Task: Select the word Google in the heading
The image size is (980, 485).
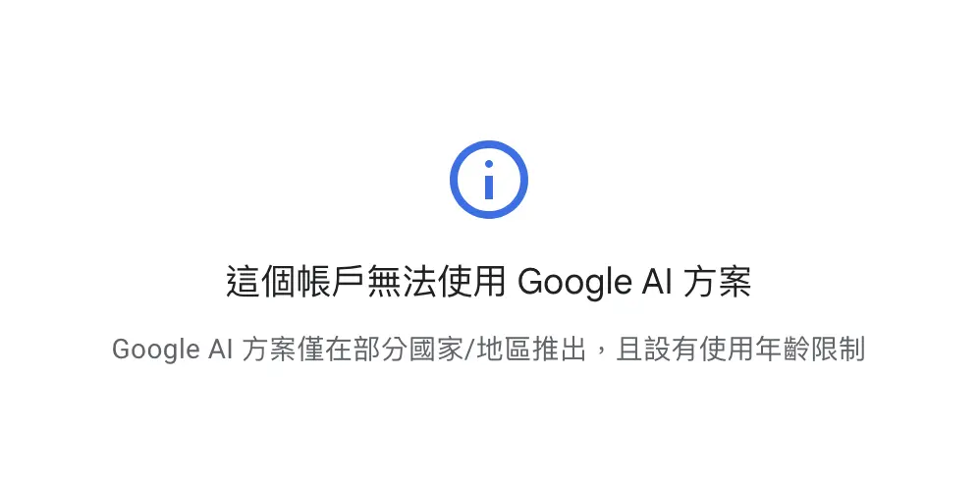Action: pyautogui.click(x=575, y=283)
